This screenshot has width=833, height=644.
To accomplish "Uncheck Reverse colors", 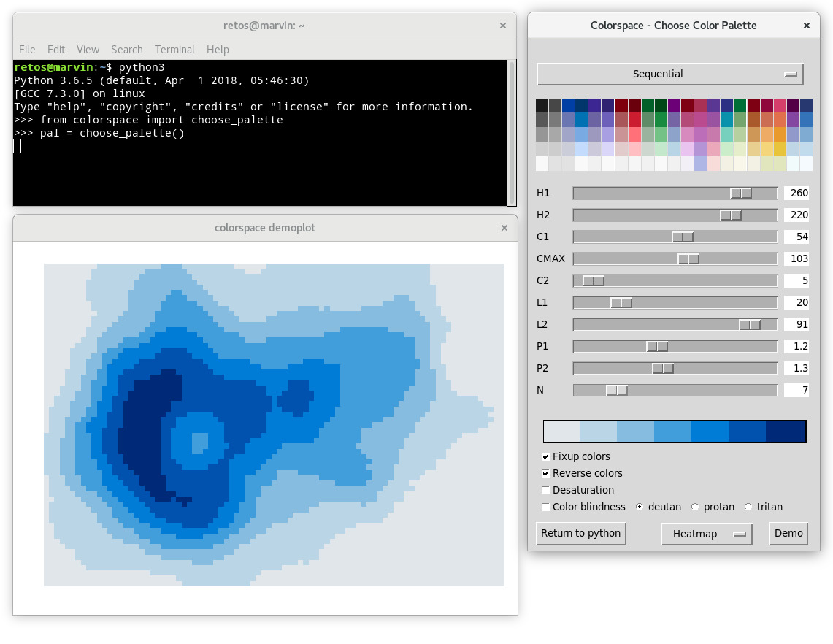I will (x=545, y=473).
